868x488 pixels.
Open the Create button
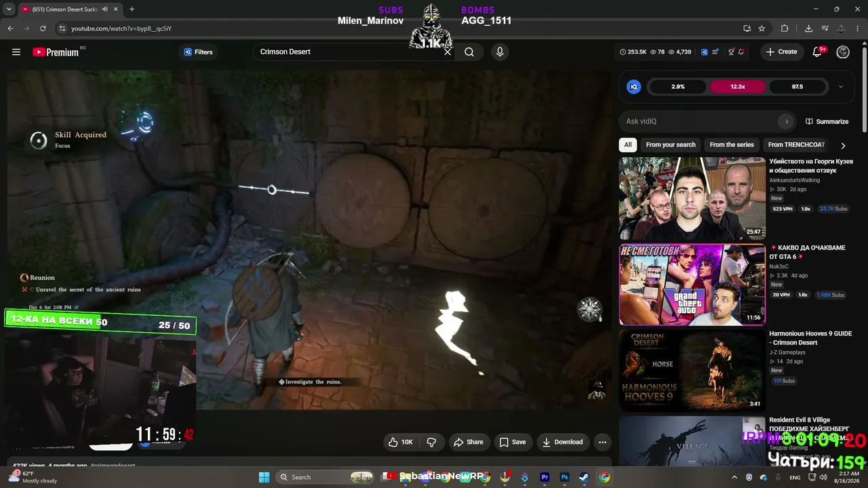pyautogui.click(x=782, y=52)
